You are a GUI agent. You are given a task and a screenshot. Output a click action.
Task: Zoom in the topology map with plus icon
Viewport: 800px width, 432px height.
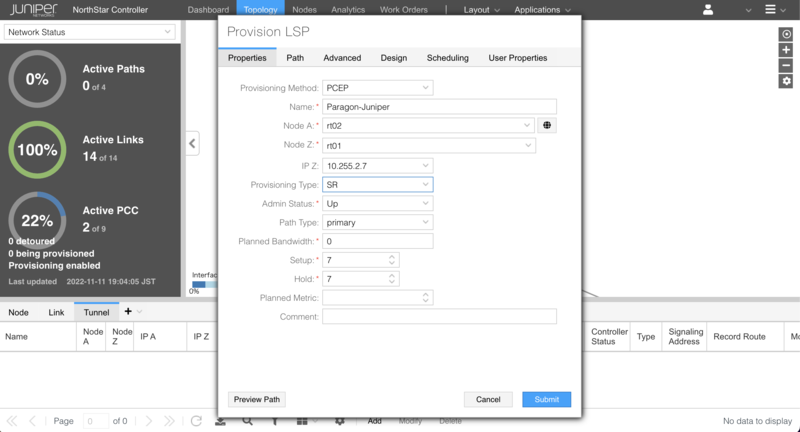pyautogui.click(x=786, y=50)
